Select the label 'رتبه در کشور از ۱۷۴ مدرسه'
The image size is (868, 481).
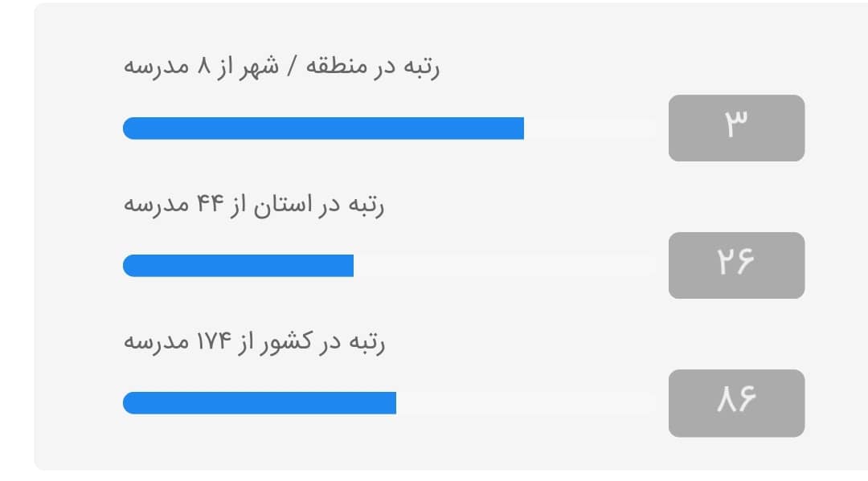[x=253, y=342]
